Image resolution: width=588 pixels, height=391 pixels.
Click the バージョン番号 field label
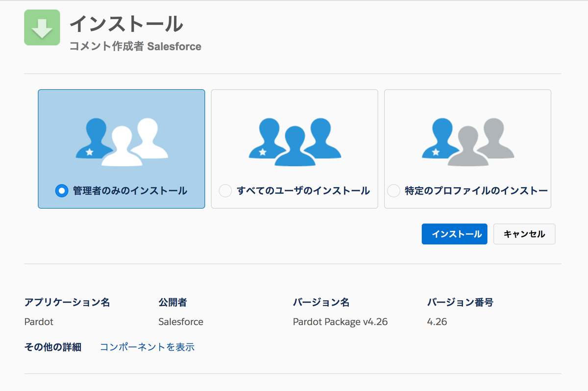click(460, 302)
